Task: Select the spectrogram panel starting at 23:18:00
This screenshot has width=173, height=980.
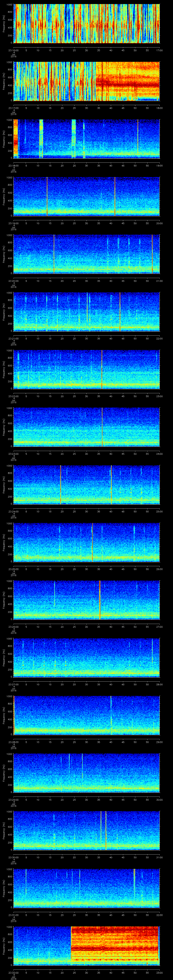Action: 86,139
